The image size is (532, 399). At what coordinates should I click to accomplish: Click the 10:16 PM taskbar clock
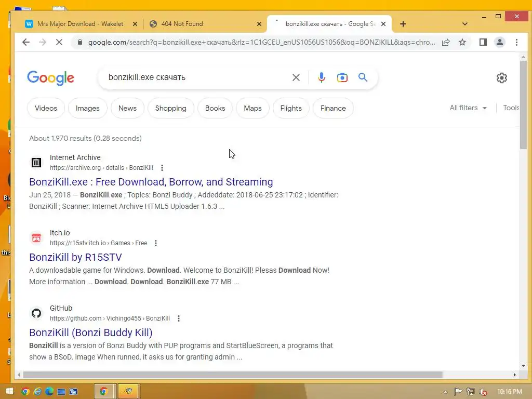tap(509, 392)
